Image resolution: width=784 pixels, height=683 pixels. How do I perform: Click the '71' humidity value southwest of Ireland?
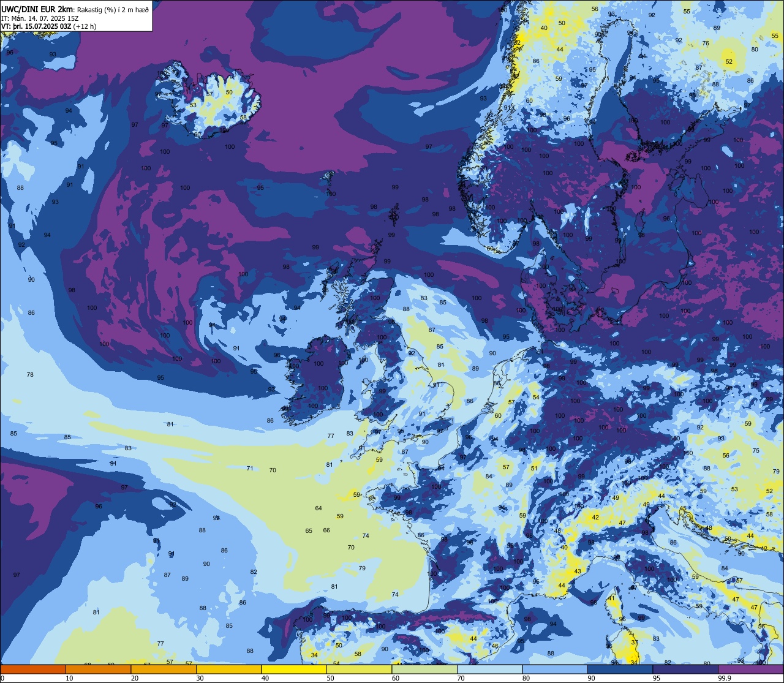coord(249,468)
